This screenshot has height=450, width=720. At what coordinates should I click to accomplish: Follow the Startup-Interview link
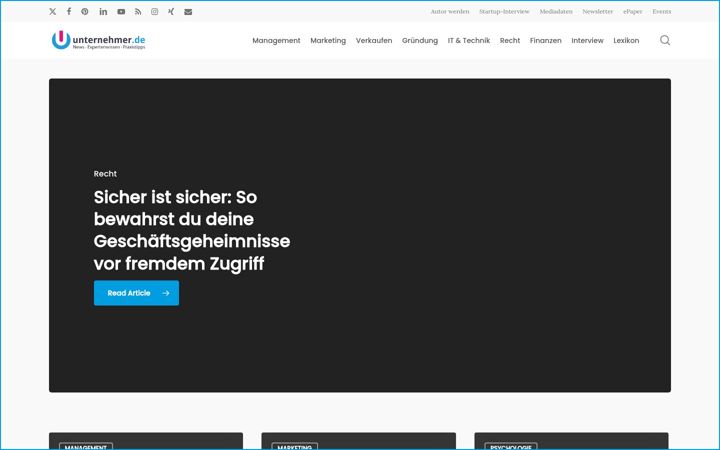pos(504,11)
